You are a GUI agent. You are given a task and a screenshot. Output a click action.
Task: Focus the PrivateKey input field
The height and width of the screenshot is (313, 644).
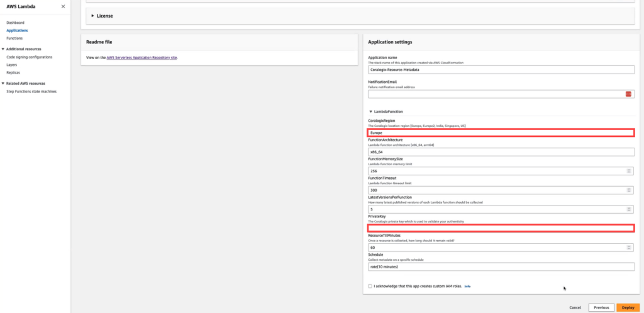[501, 228]
